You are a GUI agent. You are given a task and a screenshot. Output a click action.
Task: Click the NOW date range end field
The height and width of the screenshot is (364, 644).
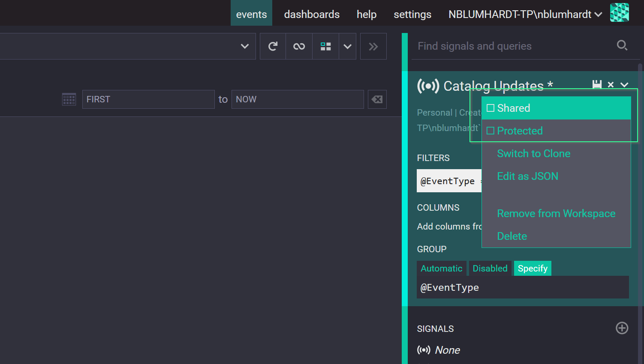point(298,99)
